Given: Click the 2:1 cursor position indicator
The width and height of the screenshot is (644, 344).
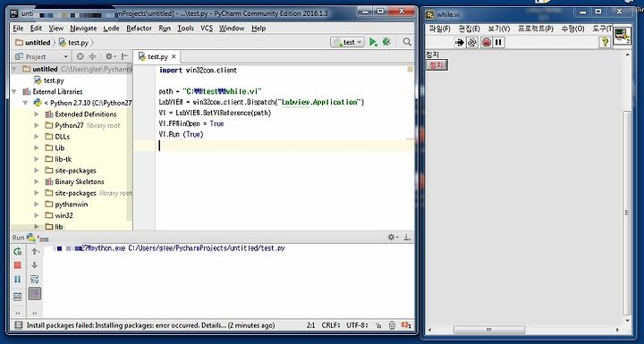Looking at the screenshot, I should [x=311, y=325].
